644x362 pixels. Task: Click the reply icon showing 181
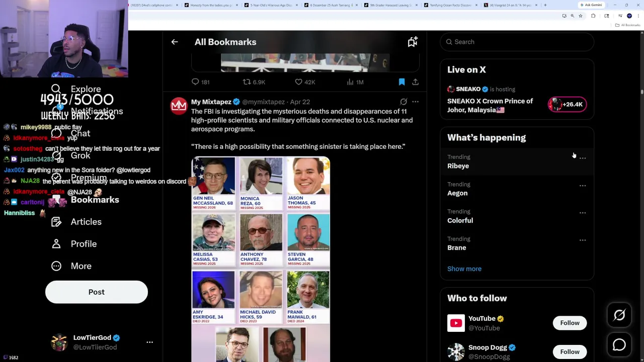pos(195,82)
